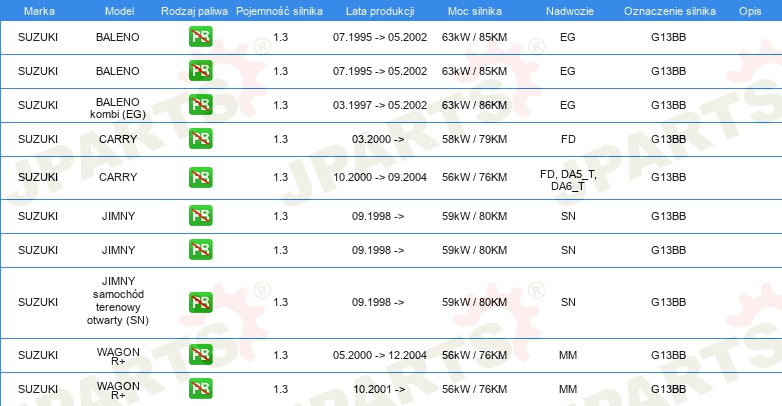
Task: Click fuel icon in WAGON R+ 10.2001 row
Action: pyautogui.click(x=200, y=389)
